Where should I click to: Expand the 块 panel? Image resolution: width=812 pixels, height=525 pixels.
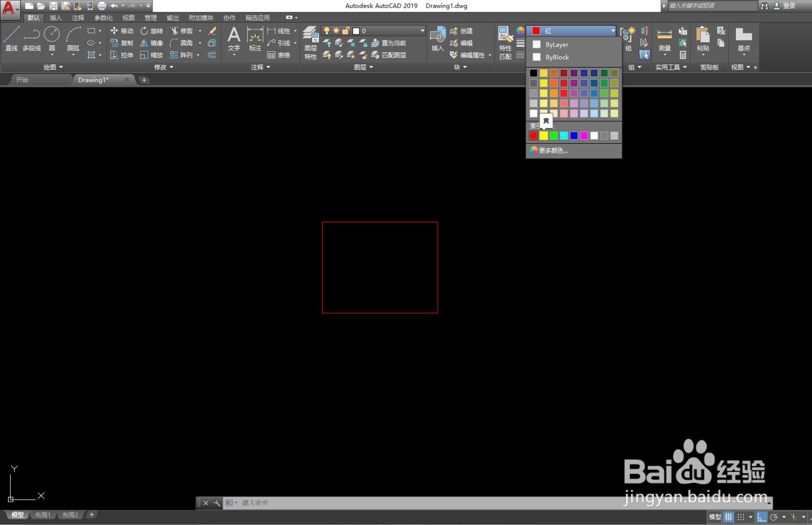tap(460, 67)
